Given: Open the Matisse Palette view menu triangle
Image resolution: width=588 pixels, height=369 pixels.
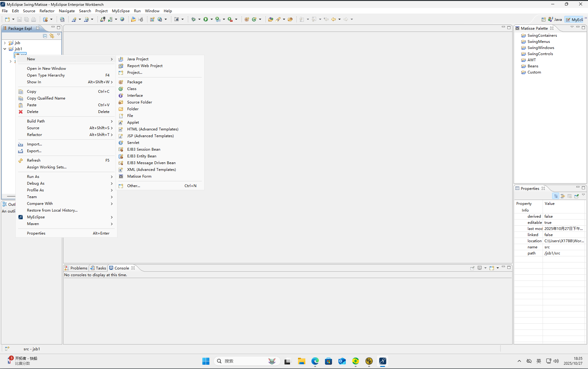Looking at the screenshot, I should point(572,27).
